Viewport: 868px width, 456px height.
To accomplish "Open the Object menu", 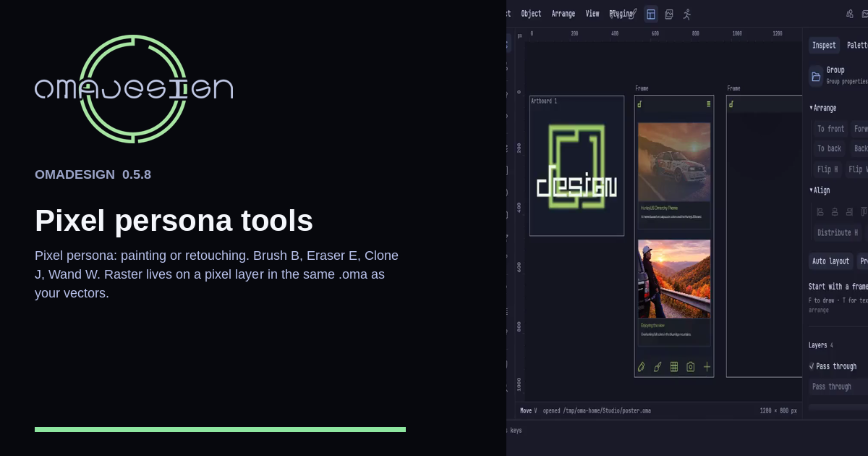I will point(531,14).
